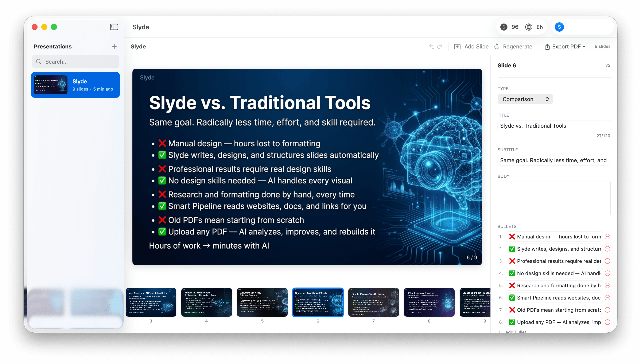The image size is (641, 364).
Task: Select the Pay-As-You-Go Pricing slide thumbnail
Action: pos(374,302)
